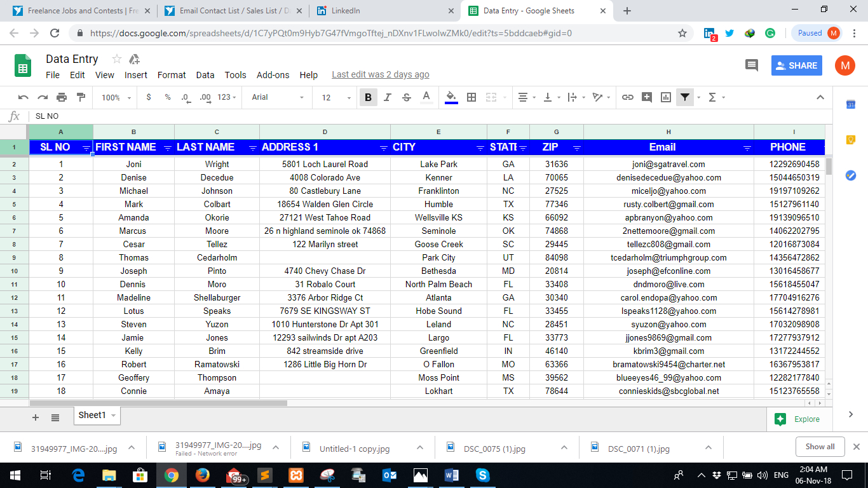Select the Paint format tool
This screenshot has height=488, width=868.
(80, 97)
